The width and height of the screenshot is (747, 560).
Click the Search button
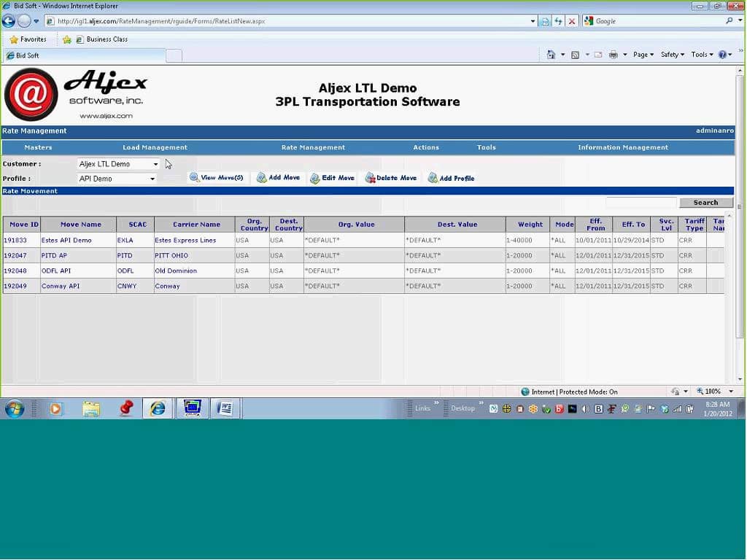pyautogui.click(x=705, y=203)
